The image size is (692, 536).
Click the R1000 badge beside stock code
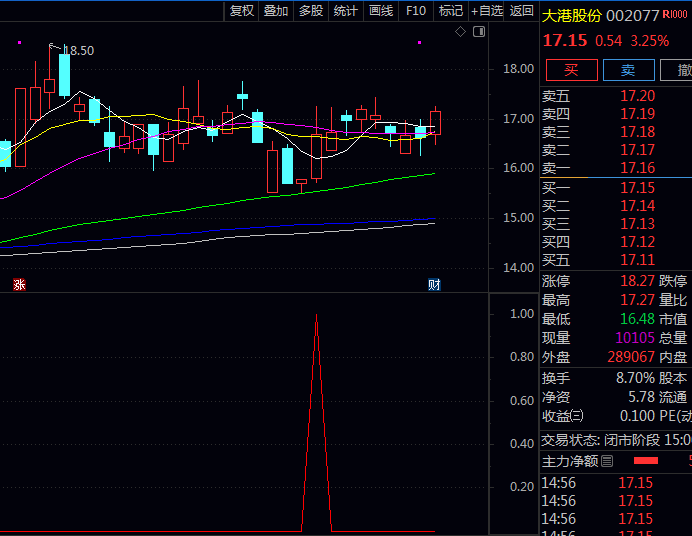tap(682, 15)
